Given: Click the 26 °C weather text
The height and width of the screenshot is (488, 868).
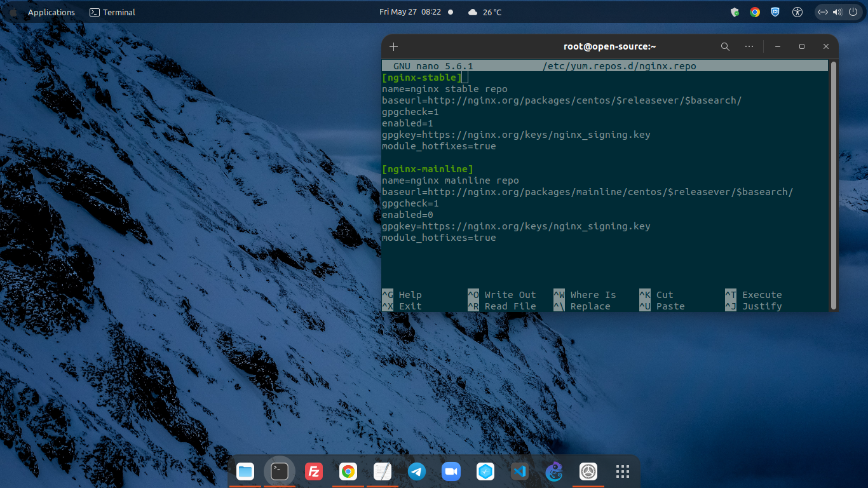Looking at the screenshot, I should tap(492, 12).
